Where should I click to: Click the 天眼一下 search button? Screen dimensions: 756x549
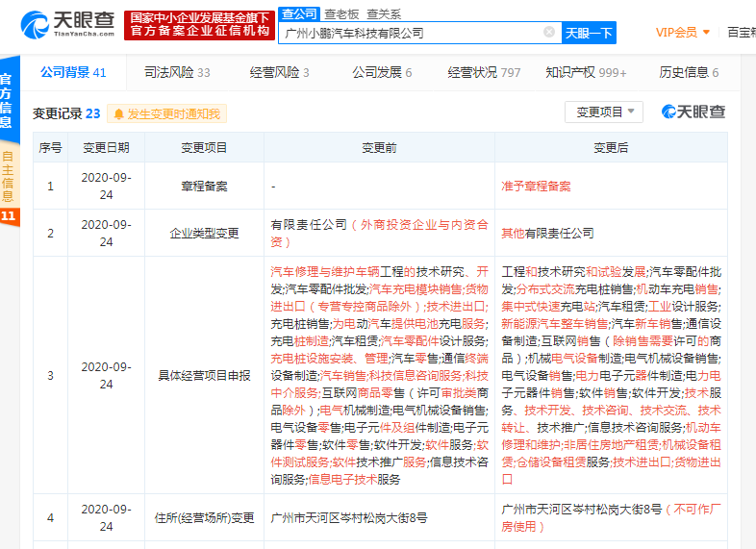pos(589,33)
